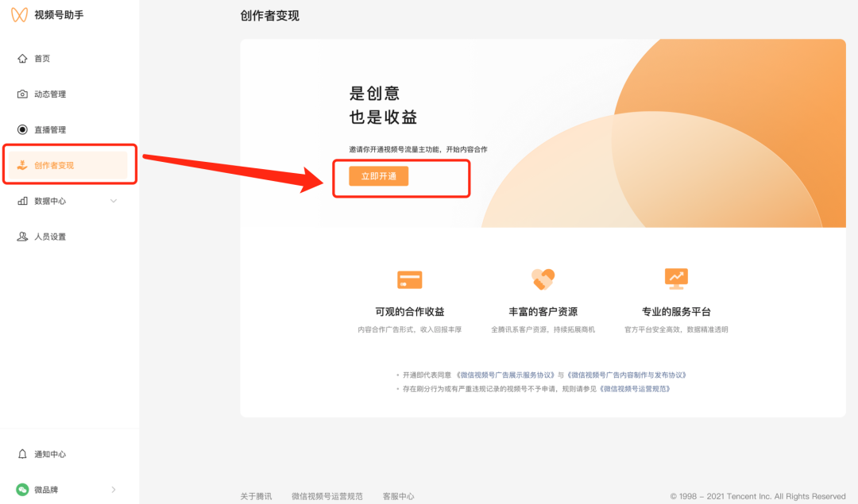858x504 pixels.
Task: Open 微信视频号广告展示服务协议 link
Action: point(504,375)
